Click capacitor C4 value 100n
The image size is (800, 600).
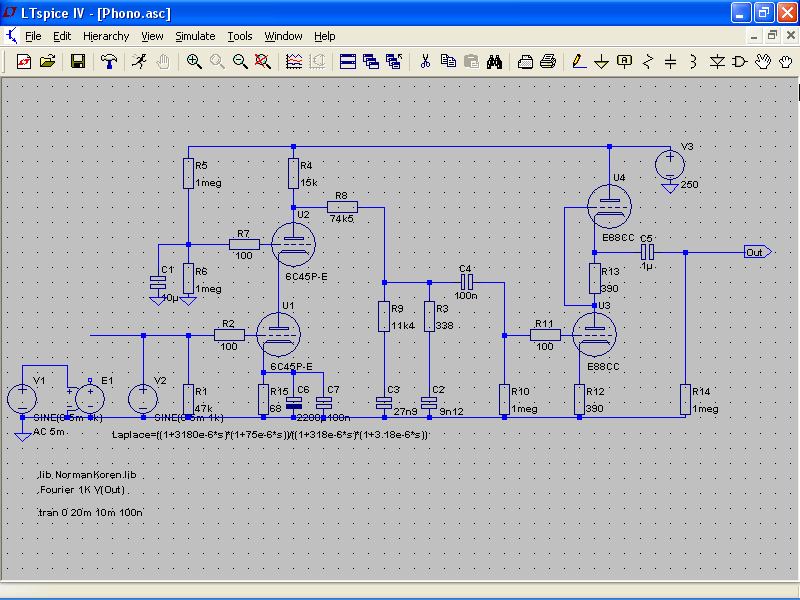[x=466, y=295]
